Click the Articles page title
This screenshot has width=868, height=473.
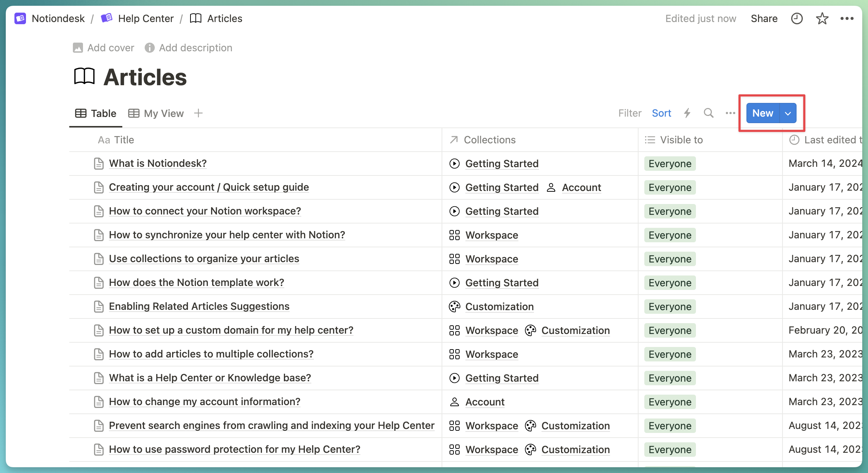[x=145, y=77]
